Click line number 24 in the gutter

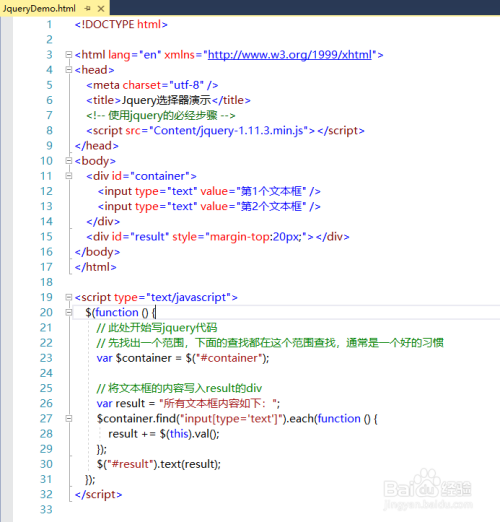[x=46, y=373]
